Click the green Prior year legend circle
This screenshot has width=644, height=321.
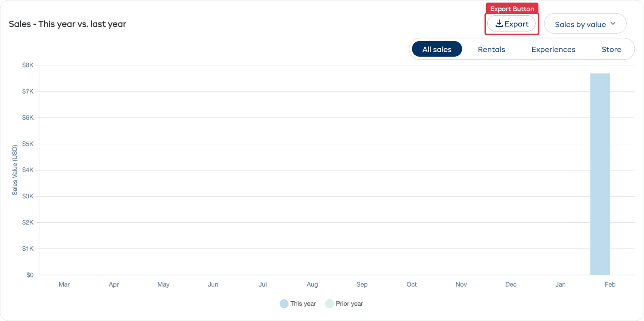click(330, 304)
